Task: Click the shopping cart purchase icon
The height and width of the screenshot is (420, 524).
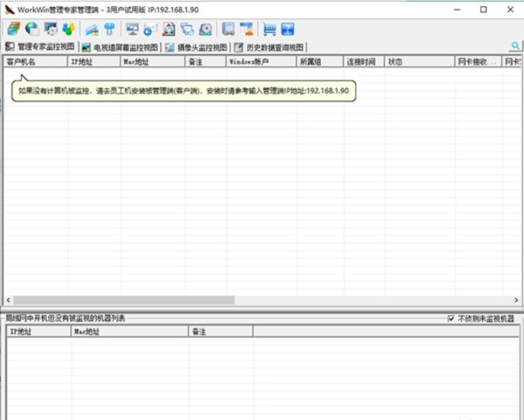Action: tap(269, 29)
